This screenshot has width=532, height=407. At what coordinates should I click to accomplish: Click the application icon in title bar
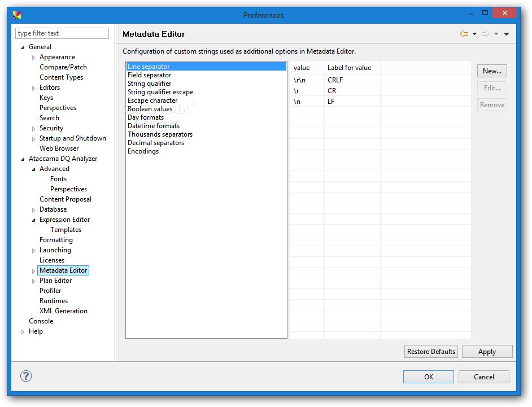coord(17,15)
